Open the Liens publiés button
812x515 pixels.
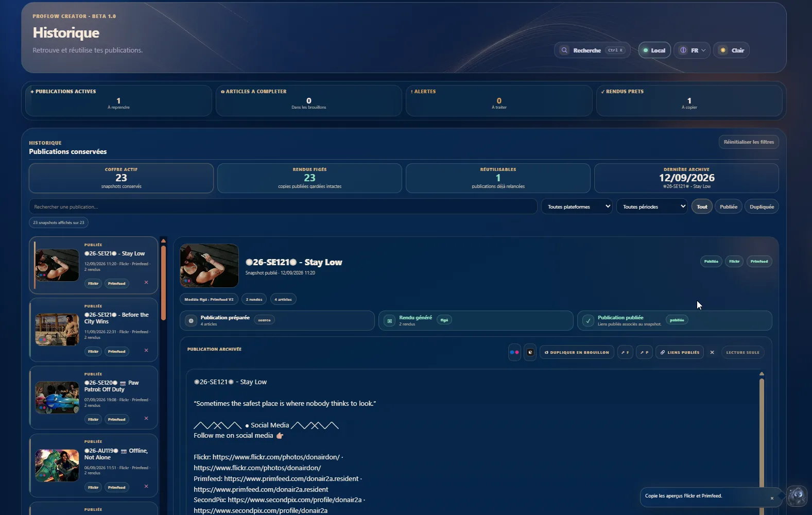point(680,352)
